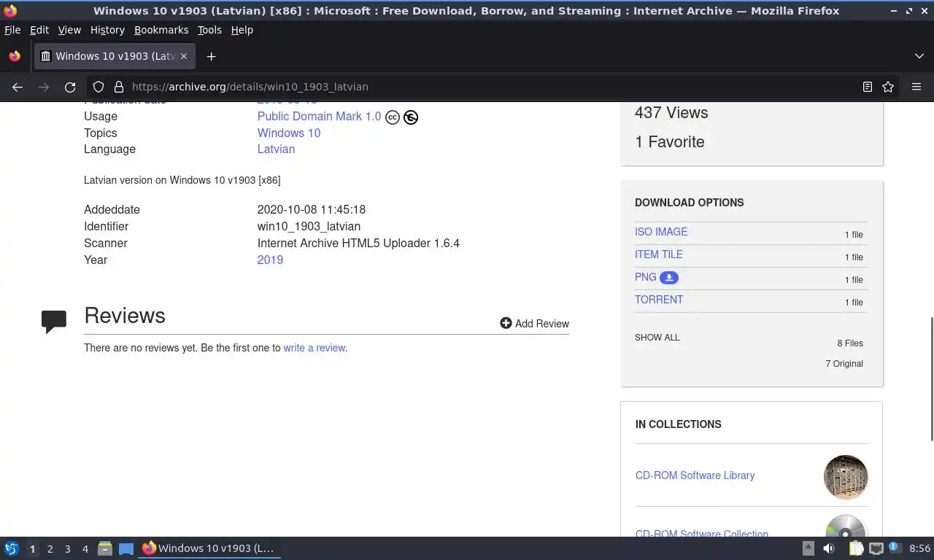
Task: Open the taskbar application launcher menu
Action: coord(12,548)
